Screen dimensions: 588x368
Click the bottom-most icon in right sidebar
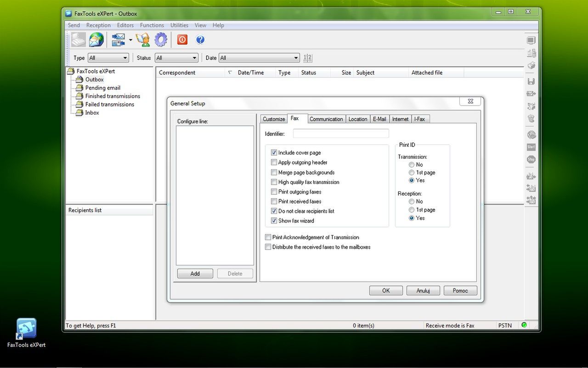point(531,200)
